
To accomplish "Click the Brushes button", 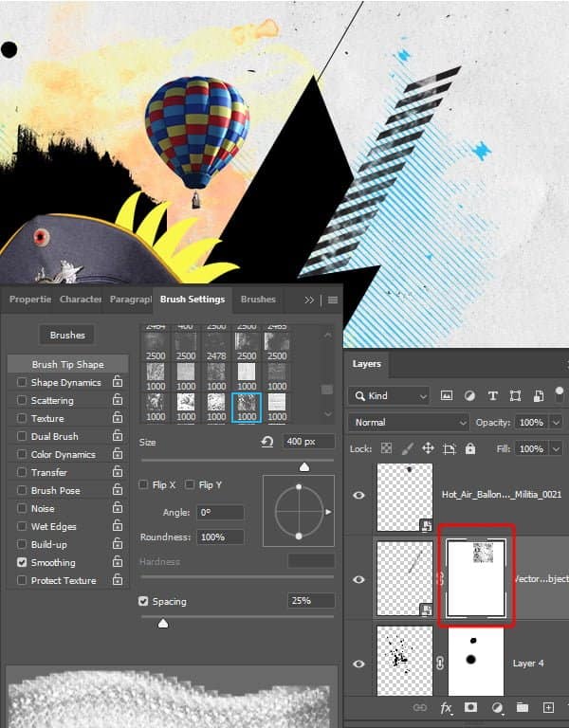I will pos(67,335).
